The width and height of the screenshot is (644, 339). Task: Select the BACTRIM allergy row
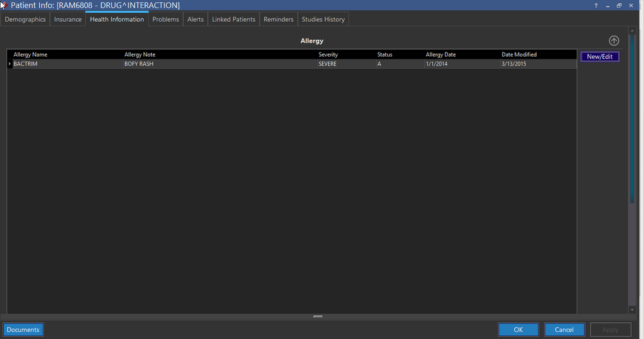pos(193,64)
